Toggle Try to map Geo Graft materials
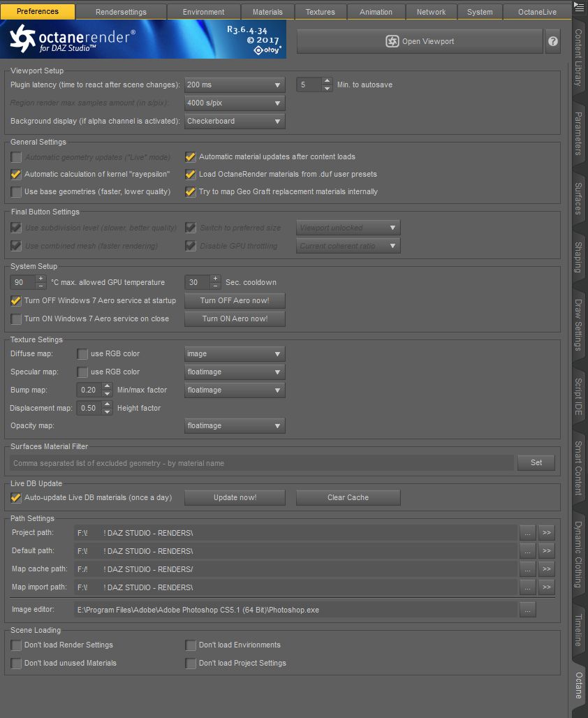Image resolution: width=588 pixels, height=718 pixels. coord(191,192)
